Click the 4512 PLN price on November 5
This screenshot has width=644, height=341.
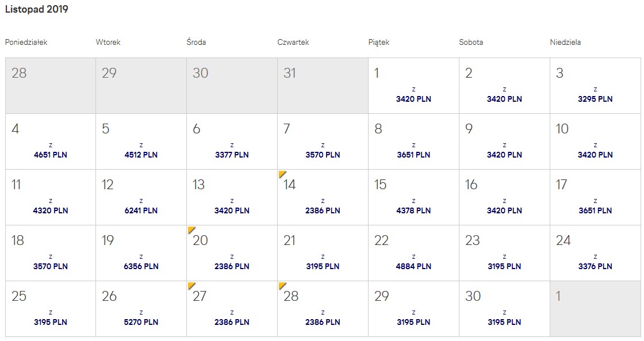tap(141, 155)
